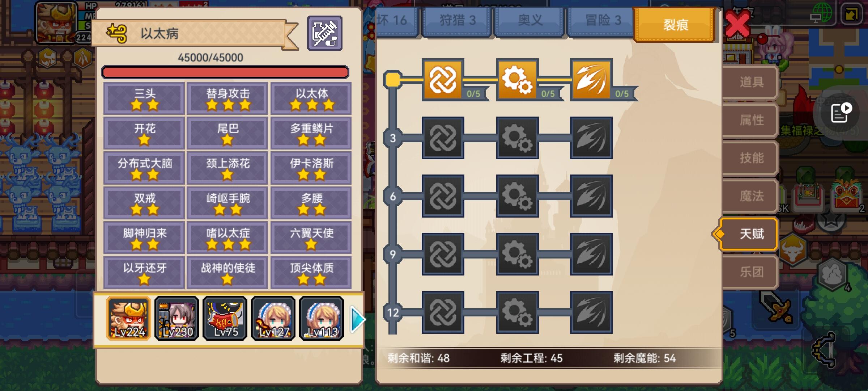The image size is (868, 391).
Task: Select the golden claw slash talent icon
Action: pyautogui.click(x=591, y=79)
